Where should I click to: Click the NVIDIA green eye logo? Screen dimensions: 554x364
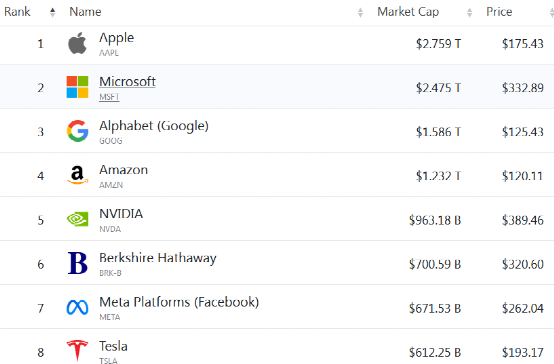coord(77,219)
